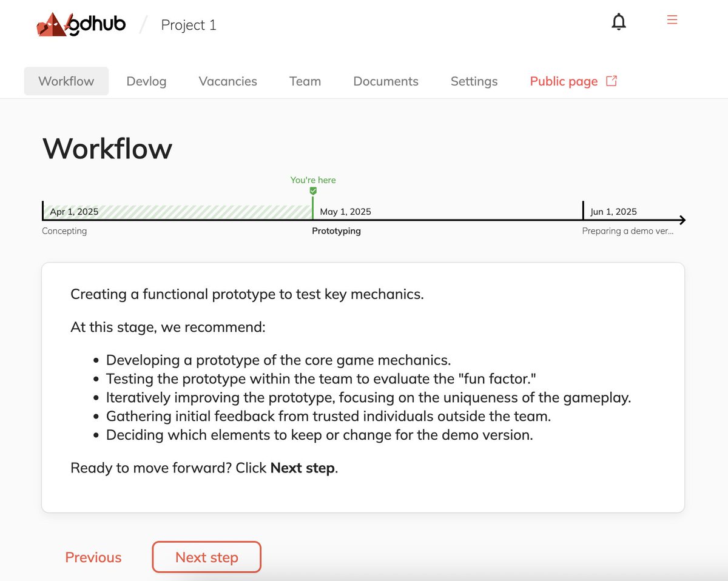Click the Project 1 breadcrumb
This screenshot has height=581, width=728.
tap(189, 25)
